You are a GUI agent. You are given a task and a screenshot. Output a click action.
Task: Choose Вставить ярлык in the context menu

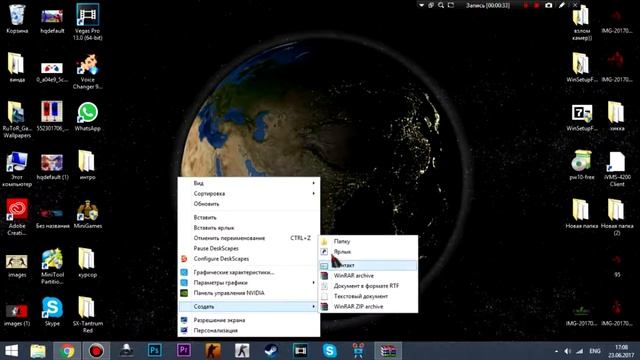(249, 228)
